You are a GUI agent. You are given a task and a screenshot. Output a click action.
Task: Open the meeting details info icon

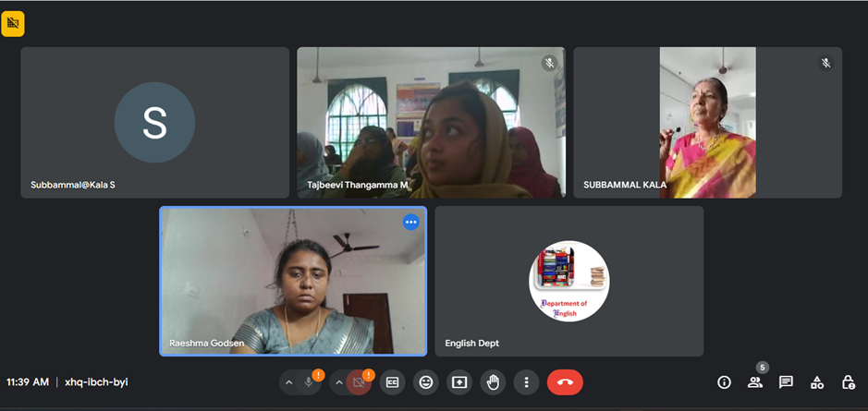point(724,382)
